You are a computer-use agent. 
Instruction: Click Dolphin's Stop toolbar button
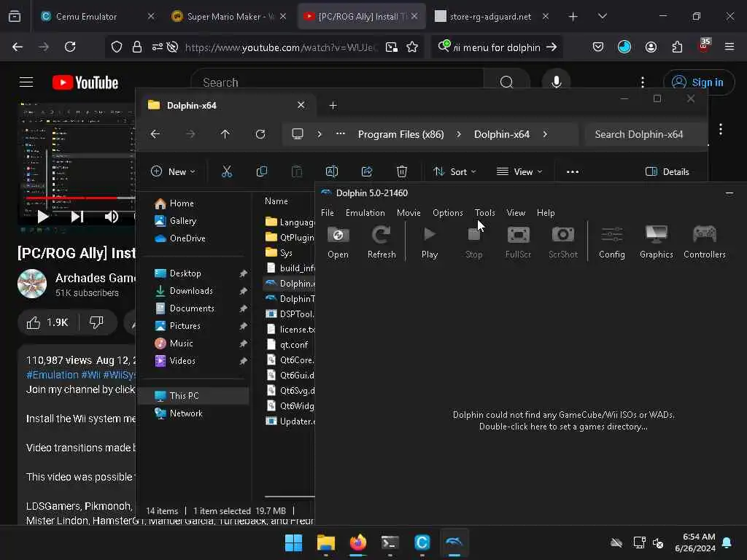click(x=473, y=242)
